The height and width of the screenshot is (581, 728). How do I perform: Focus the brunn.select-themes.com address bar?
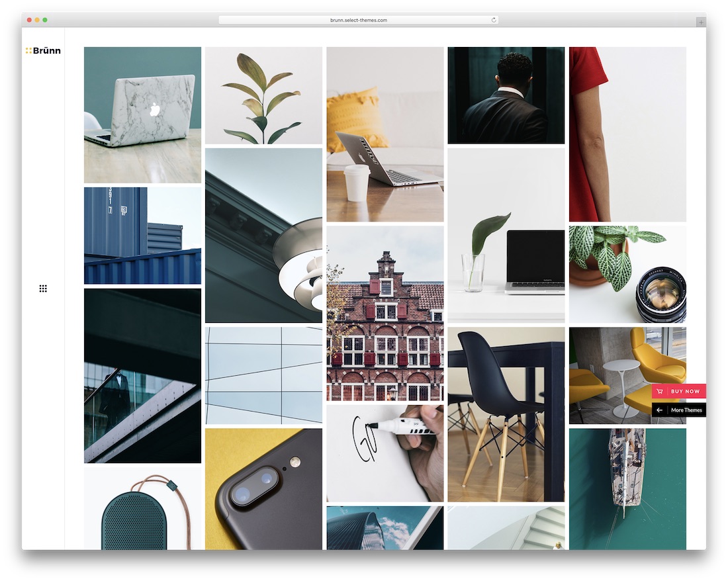(x=358, y=20)
